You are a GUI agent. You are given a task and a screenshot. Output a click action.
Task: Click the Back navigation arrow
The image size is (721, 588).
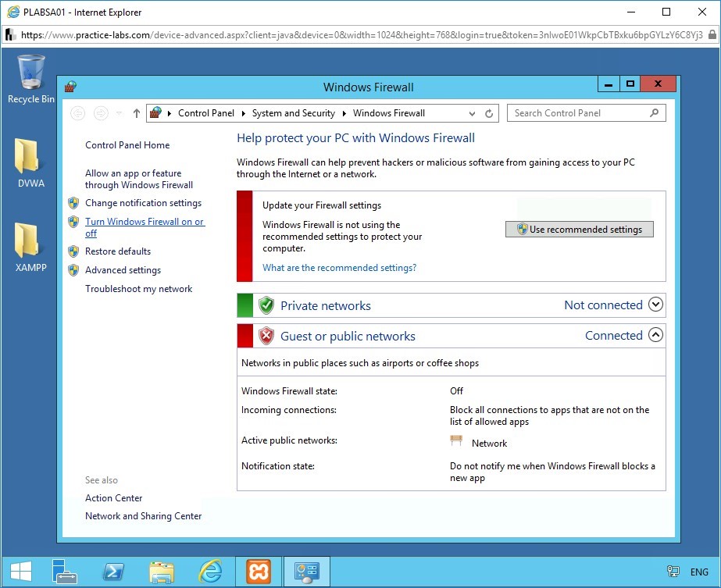(77, 113)
